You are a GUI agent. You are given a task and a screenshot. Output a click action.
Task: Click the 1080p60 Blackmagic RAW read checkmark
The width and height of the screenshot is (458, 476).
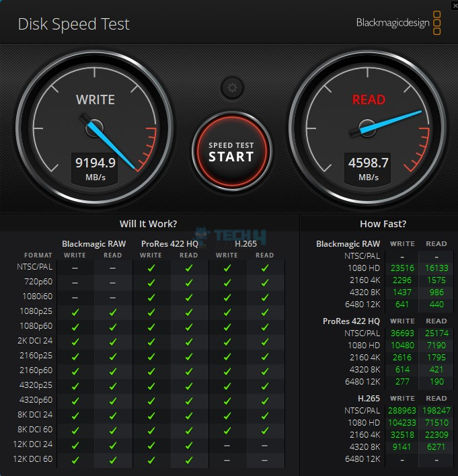click(113, 327)
